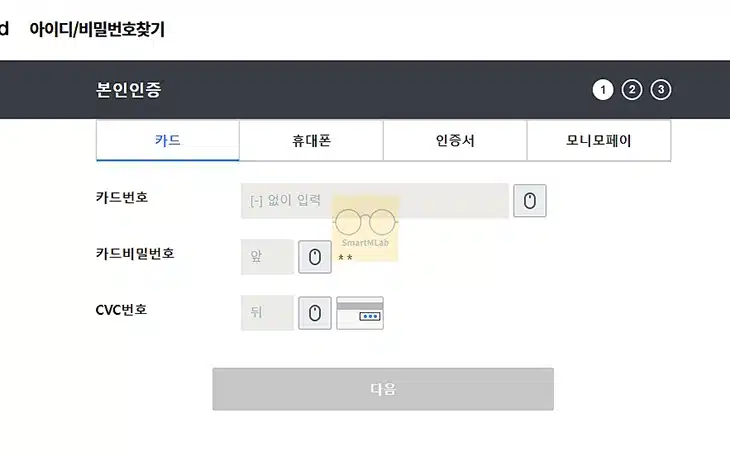Open virtual keypad for CVC field
This screenshot has width=730, height=456.
(x=315, y=313)
